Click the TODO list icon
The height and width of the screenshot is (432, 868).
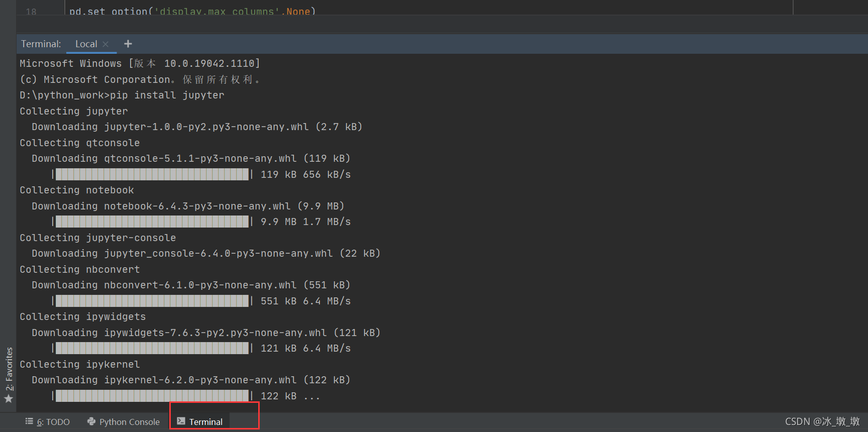[x=29, y=421]
